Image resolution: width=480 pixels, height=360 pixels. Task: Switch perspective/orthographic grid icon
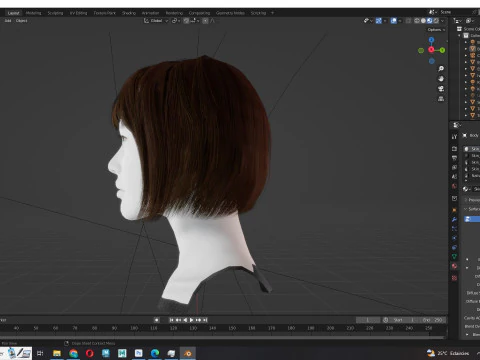coord(441,99)
